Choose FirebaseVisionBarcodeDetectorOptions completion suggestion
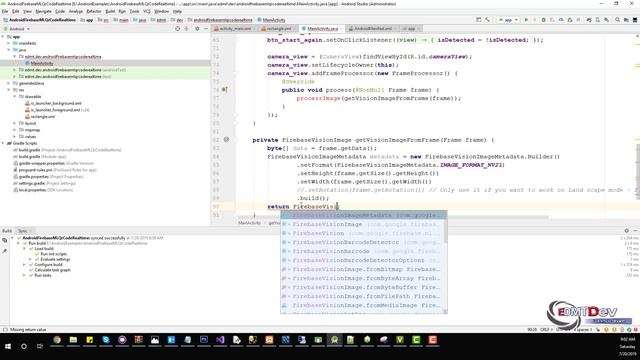Screen dimensions: 640x360 click(x=363, y=260)
